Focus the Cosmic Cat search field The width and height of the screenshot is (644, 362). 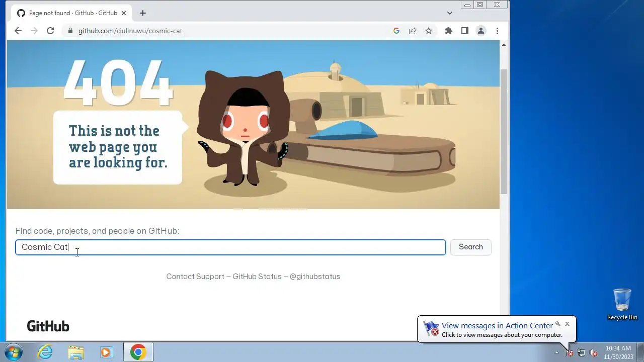[x=230, y=247]
